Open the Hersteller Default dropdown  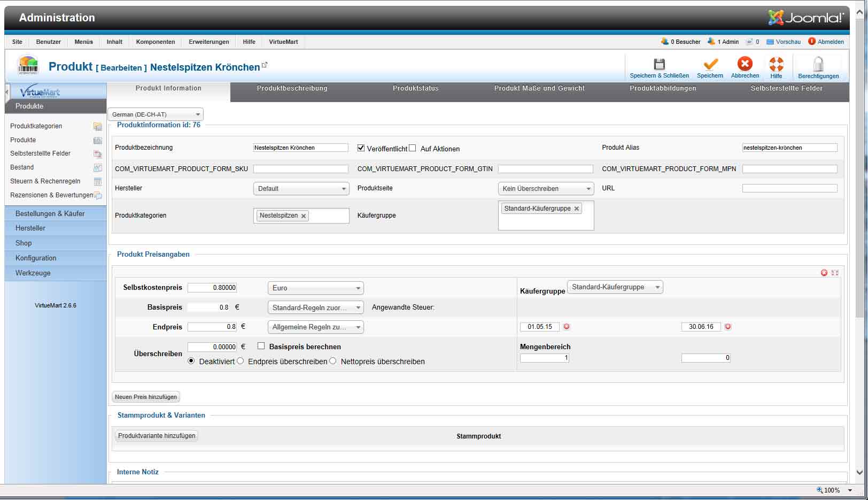(x=301, y=188)
